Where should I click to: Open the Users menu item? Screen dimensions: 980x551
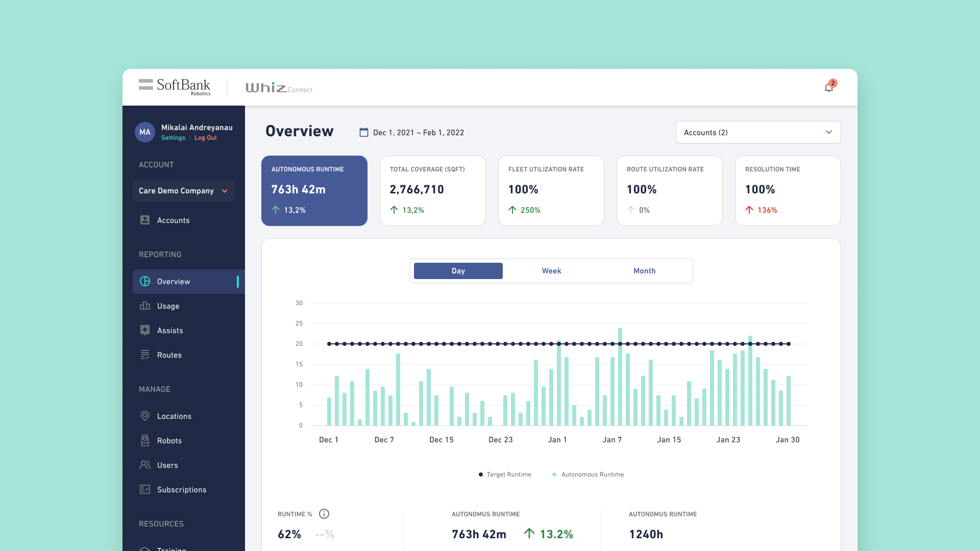(167, 465)
